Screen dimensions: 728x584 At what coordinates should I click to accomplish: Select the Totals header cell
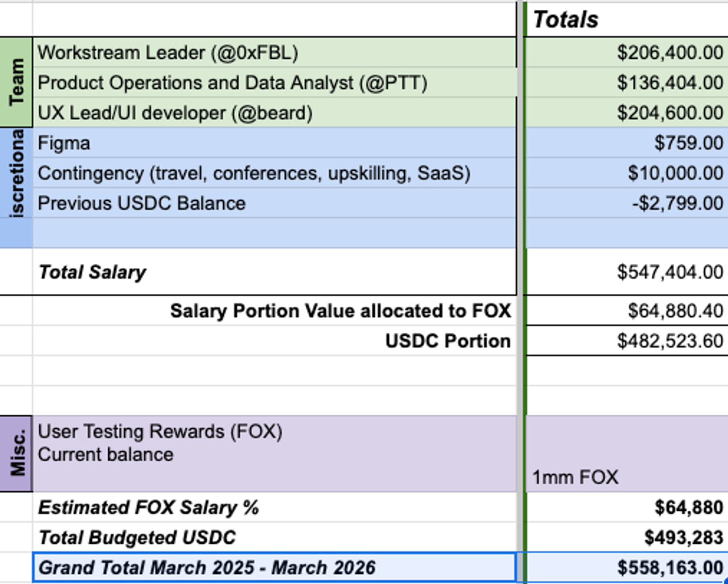pos(626,20)
